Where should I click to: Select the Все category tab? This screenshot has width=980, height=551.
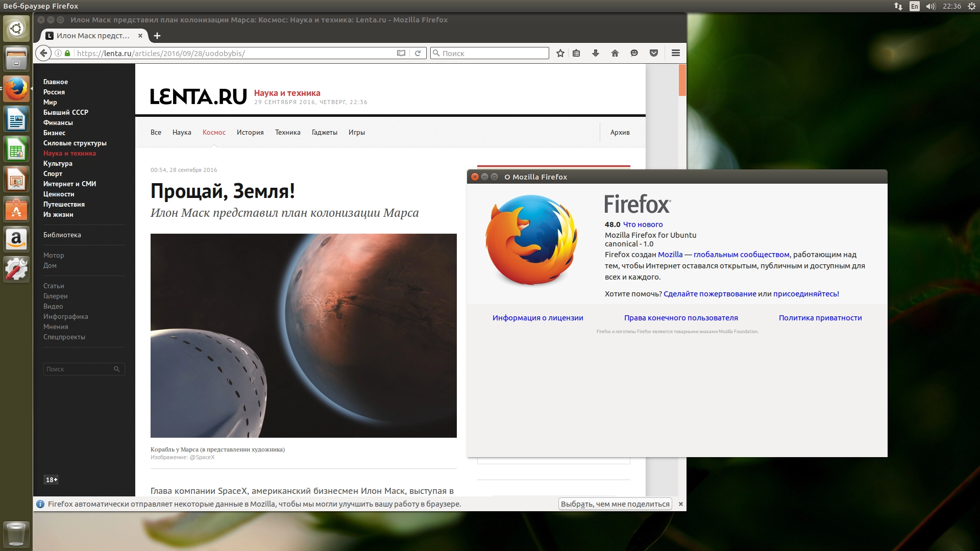[x=156, y=132]
